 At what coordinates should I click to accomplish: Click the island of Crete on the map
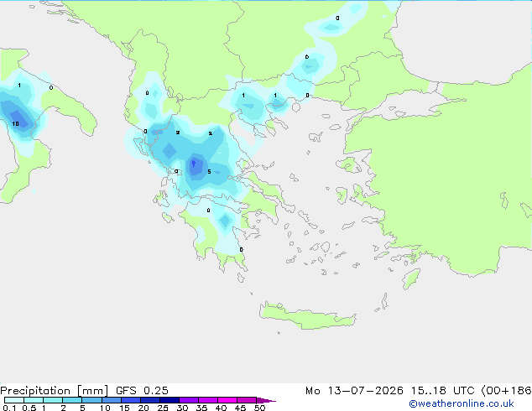(307, 315)
